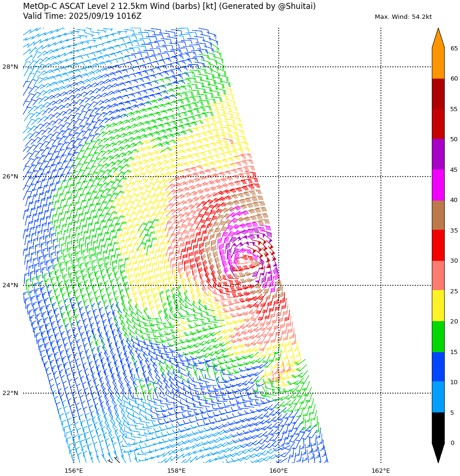Click the colorbar tick label '35'

(454, 231)
